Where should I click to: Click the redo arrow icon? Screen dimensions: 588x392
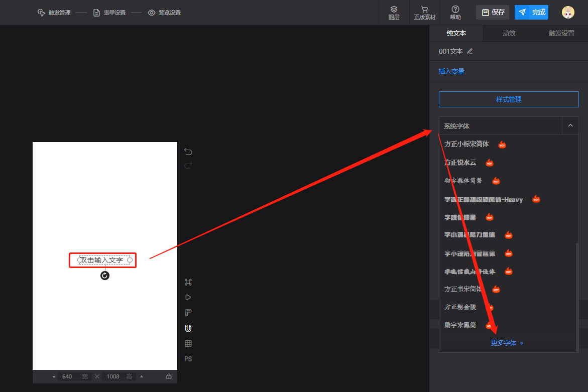point(188,165)
